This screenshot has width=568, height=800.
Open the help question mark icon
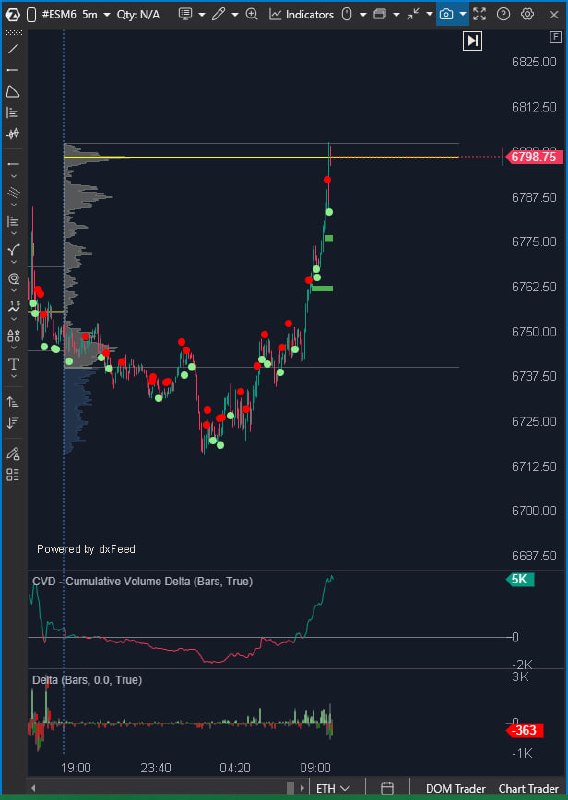tap(504, 14)
